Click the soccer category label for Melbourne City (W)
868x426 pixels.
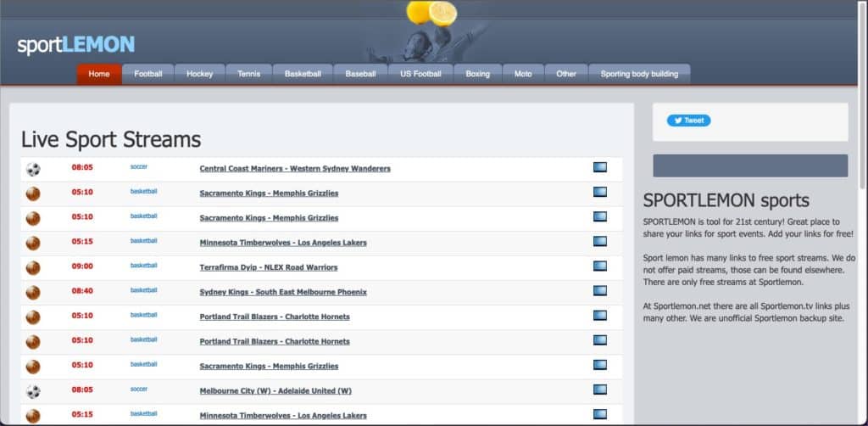click(x=139, y=389)
